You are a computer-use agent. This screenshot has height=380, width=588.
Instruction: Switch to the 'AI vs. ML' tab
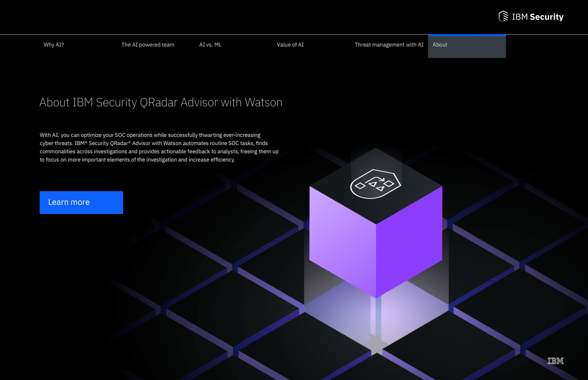tap(210, 45)
